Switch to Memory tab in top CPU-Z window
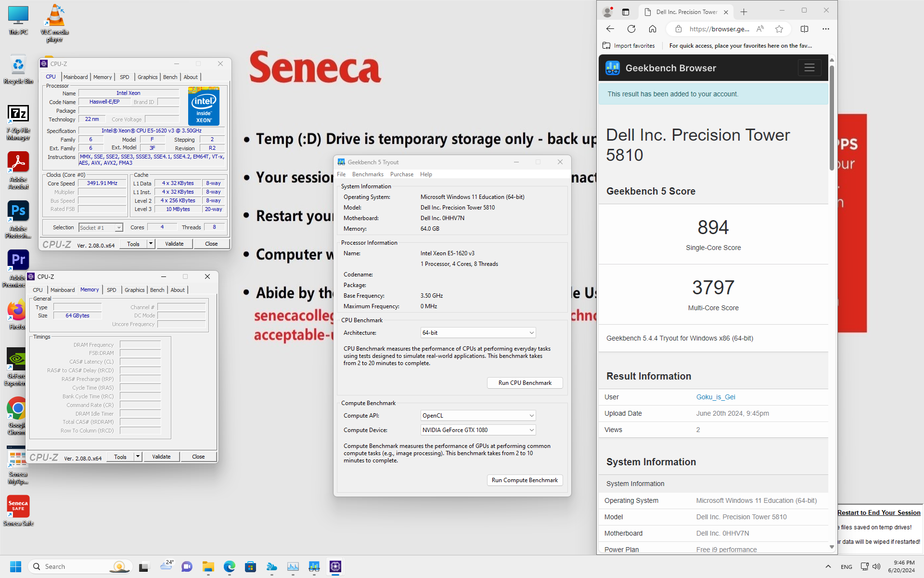This screenshot has width=924, height=578. click(103, 77)
